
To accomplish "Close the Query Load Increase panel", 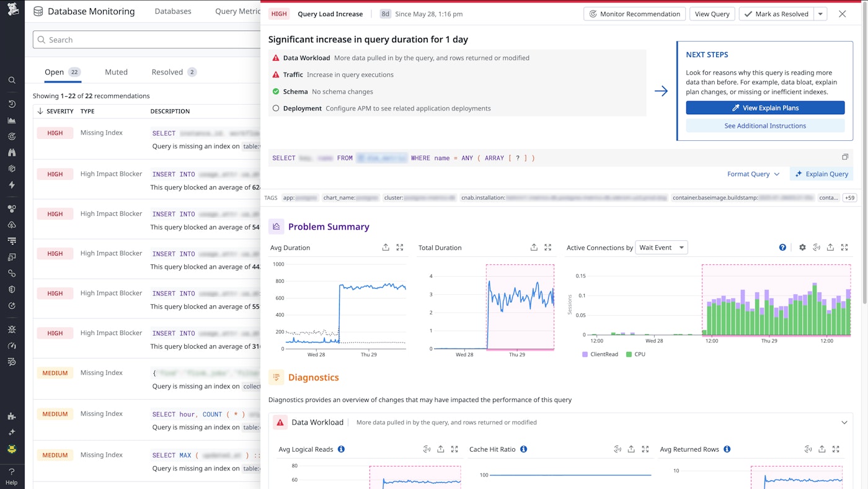I will [842, 14].
